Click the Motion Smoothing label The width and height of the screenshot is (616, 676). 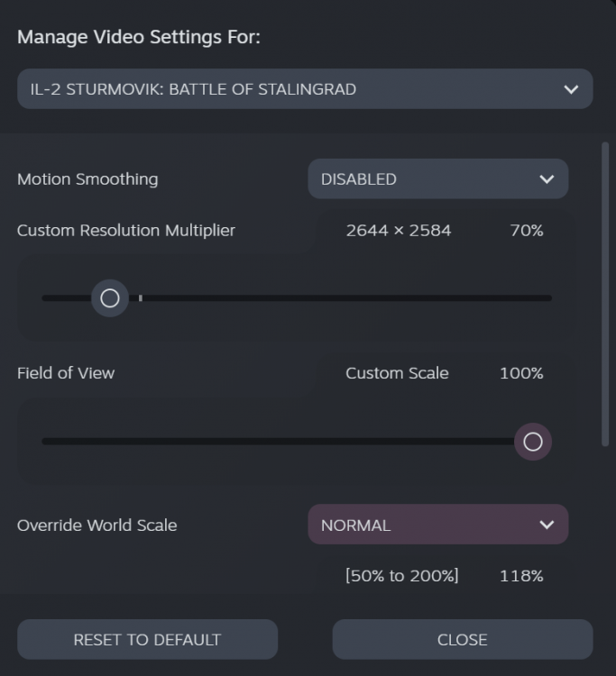click(x=87, y=179)
